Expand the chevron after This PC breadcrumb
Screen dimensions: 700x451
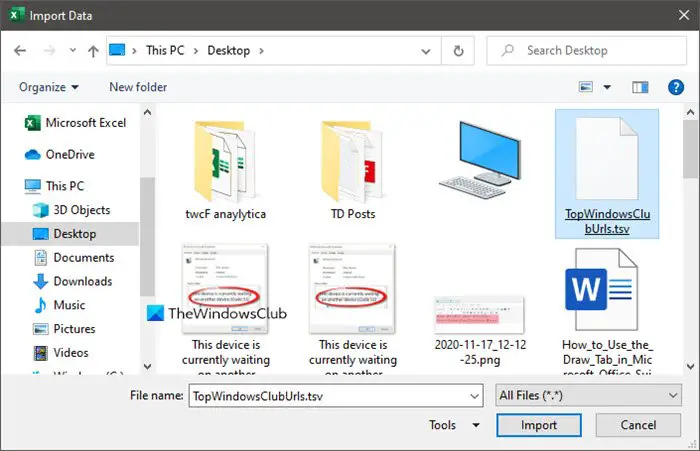tap(196, 51)
